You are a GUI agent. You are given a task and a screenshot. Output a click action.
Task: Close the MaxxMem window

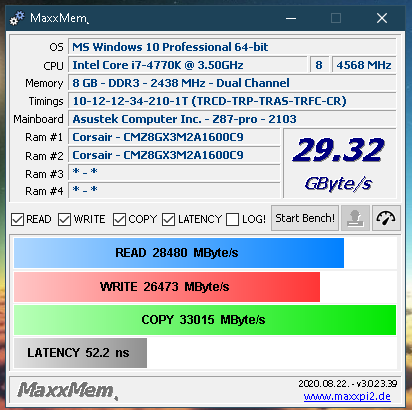click(382, 18)
